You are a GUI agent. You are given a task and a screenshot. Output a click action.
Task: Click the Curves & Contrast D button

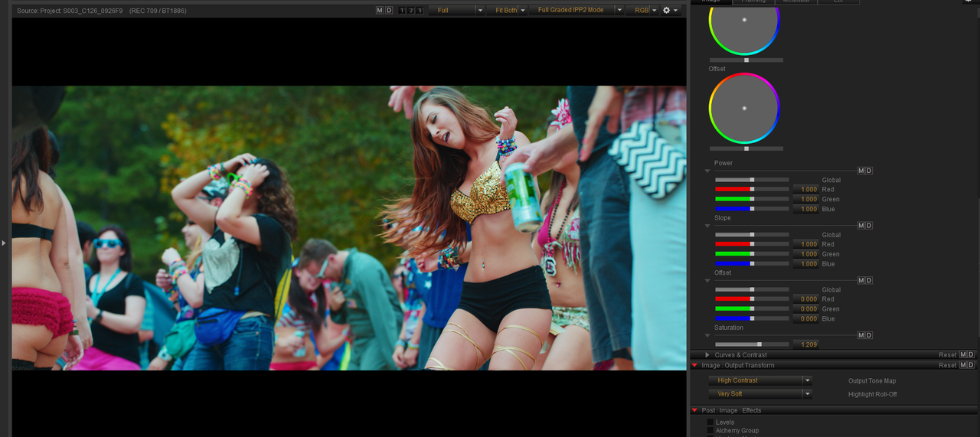[x=971, y=355]
